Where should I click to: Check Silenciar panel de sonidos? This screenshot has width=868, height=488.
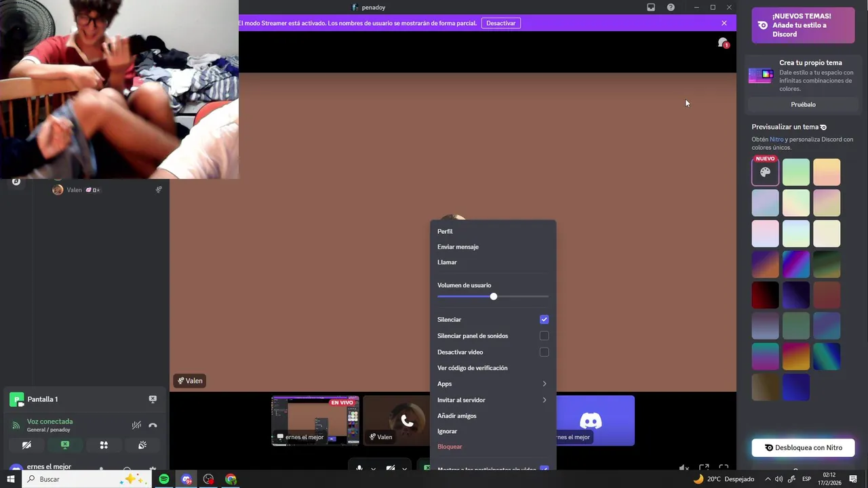pos(544,336)
